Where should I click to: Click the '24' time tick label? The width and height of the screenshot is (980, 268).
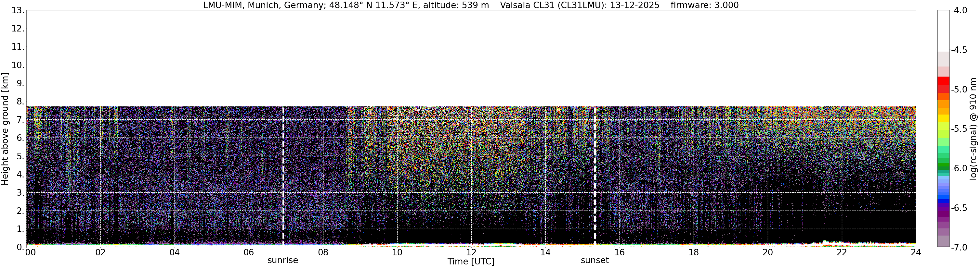pos(916,252)
